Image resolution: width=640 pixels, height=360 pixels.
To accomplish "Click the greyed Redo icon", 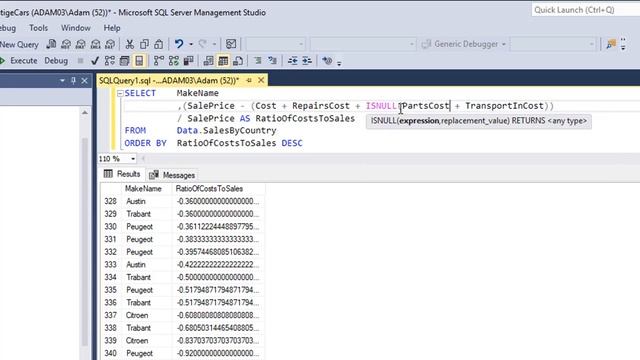I will 202,44.
